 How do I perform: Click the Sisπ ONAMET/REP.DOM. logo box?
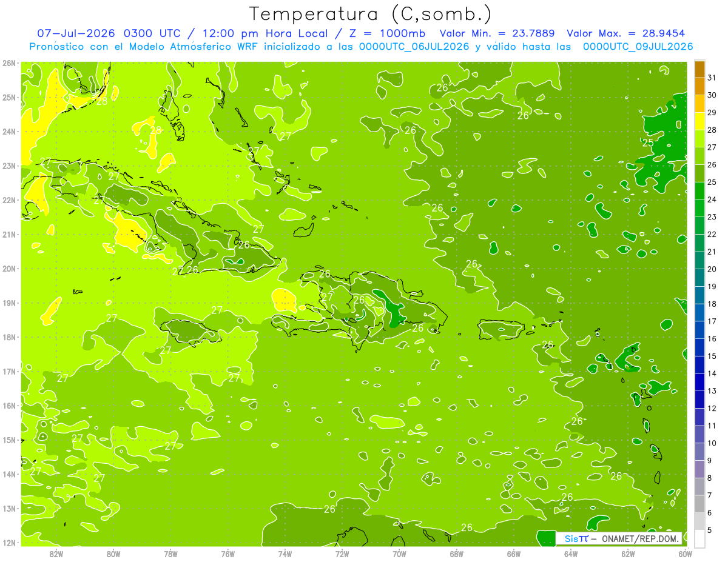tap(619, 538)
